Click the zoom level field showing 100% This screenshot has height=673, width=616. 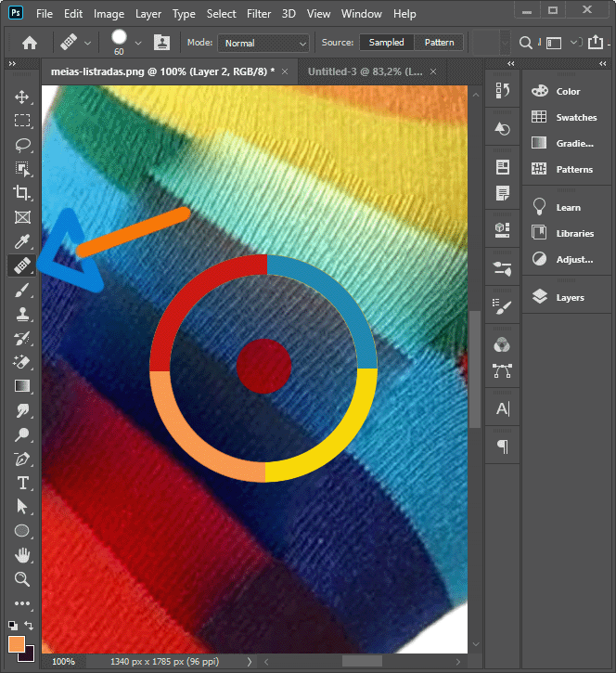pyautogui.click(x=63, y=662)
